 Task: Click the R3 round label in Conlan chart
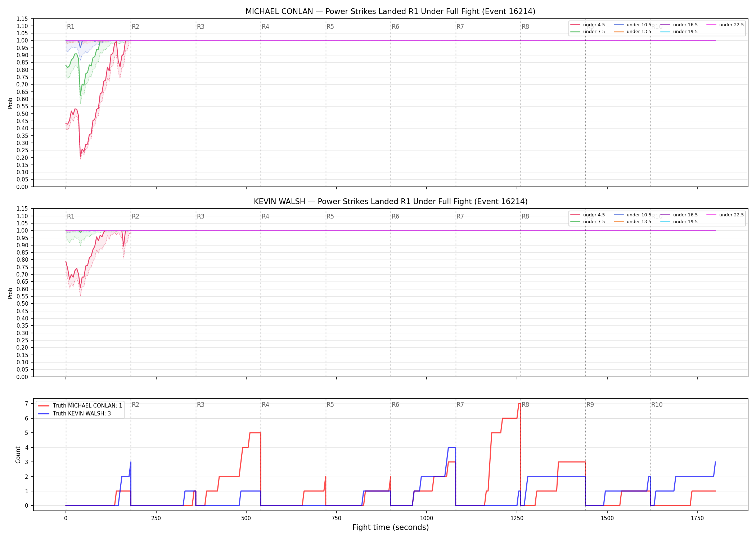tap(201, 27)
